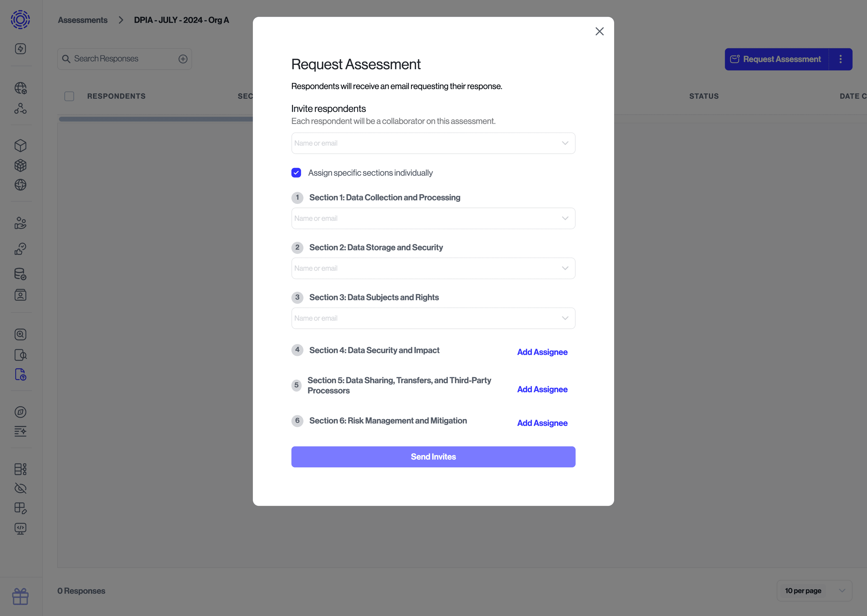Click the Send Invites button
The height and width of the screenshot is (616, 867).
433,457
